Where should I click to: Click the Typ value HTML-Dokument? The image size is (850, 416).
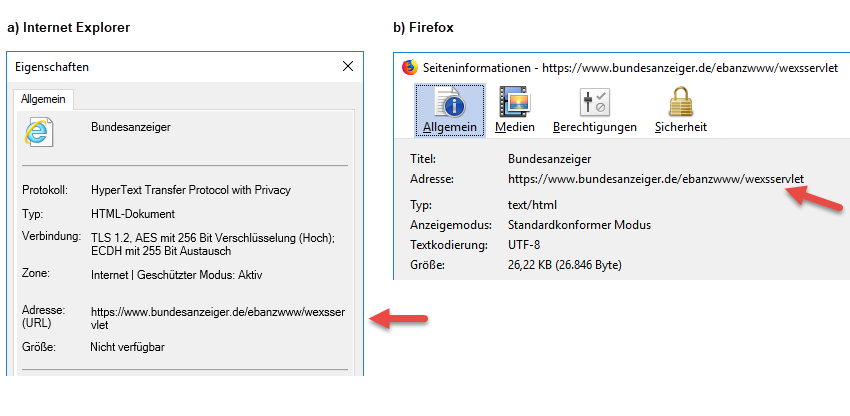(x=133, y=214)
